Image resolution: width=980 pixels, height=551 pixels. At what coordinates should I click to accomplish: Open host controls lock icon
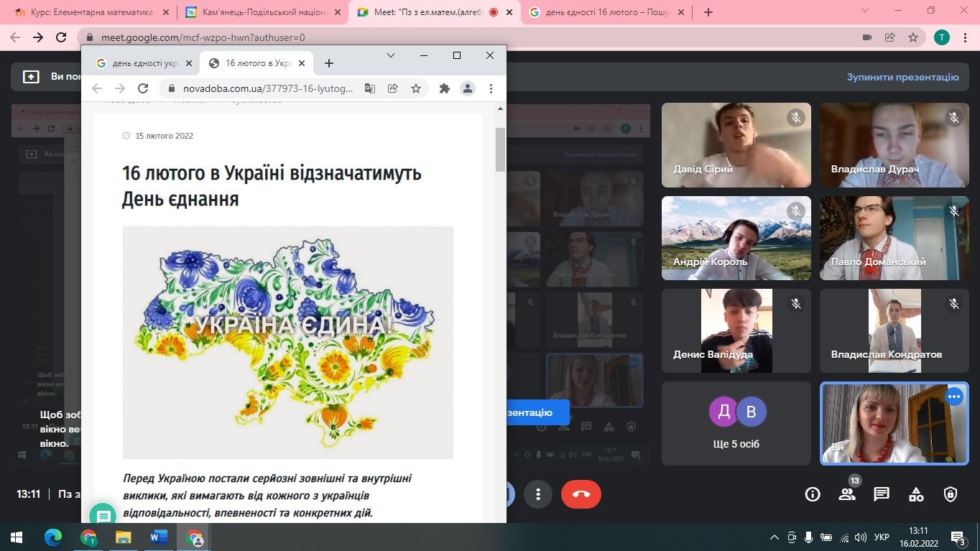pos(951,494)
